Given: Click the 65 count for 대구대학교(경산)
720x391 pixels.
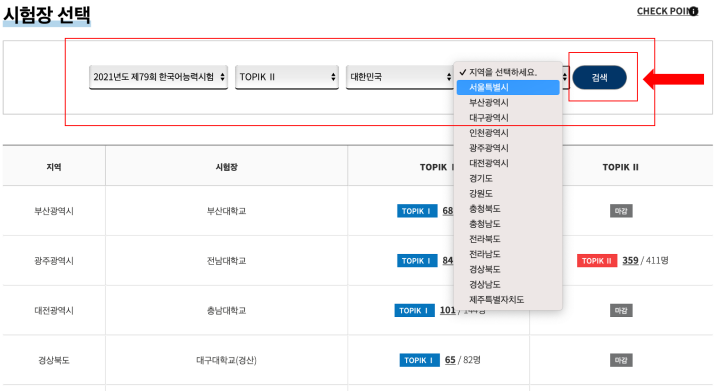Looking at the screenshot, I should (x=450, y=360).
